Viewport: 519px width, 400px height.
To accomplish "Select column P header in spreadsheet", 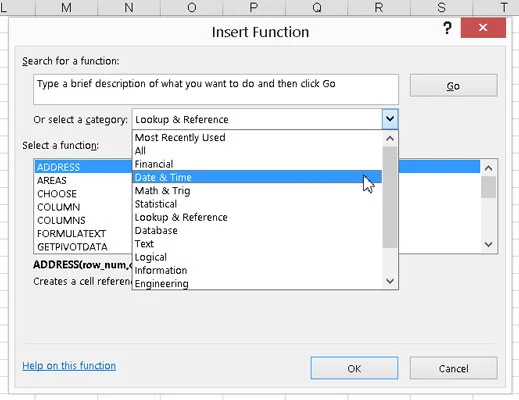I will pos(254,7).
